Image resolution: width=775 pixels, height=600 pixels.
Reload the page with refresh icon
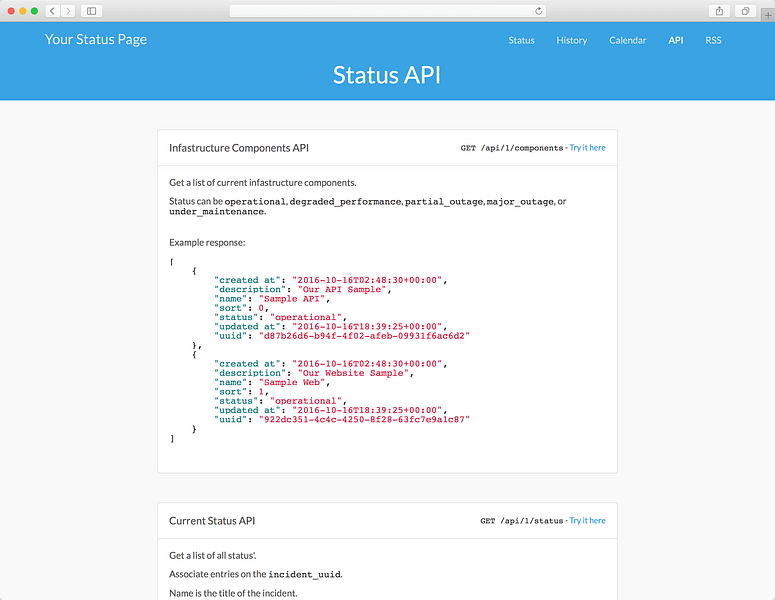(x=538, y=11)
